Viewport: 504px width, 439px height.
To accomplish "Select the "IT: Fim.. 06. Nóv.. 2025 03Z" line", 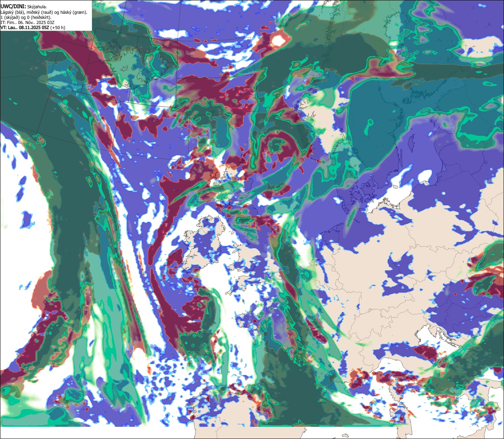I will pos(28,22).
